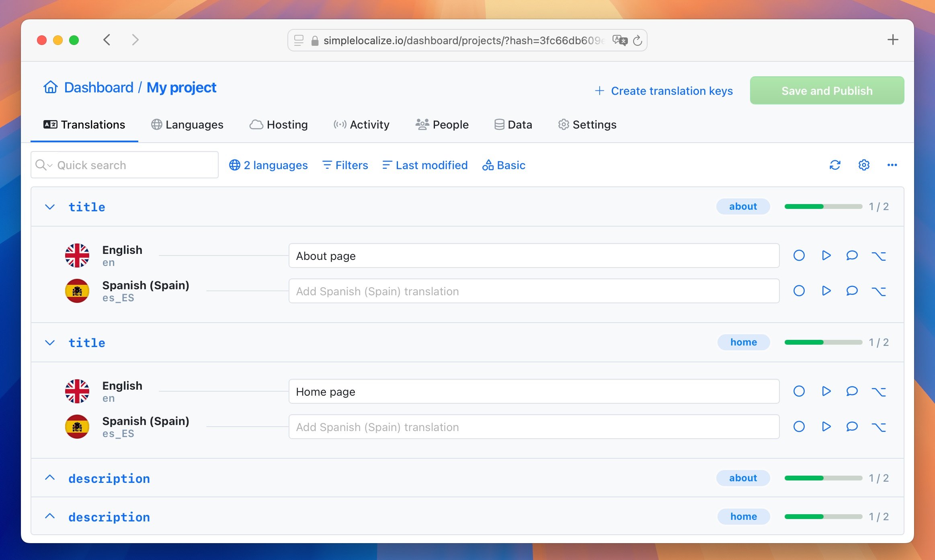Click the Home page English translation field

pos(534,391)
